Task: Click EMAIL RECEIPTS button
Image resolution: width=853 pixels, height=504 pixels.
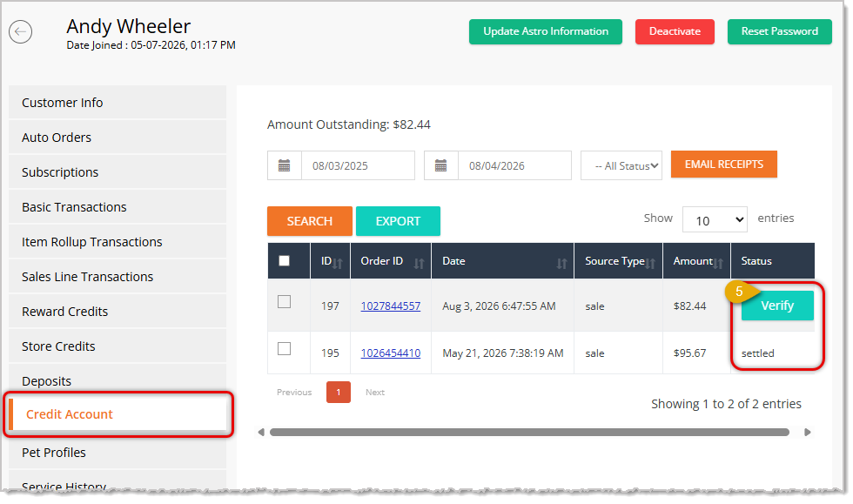Action: click(723, 165)
